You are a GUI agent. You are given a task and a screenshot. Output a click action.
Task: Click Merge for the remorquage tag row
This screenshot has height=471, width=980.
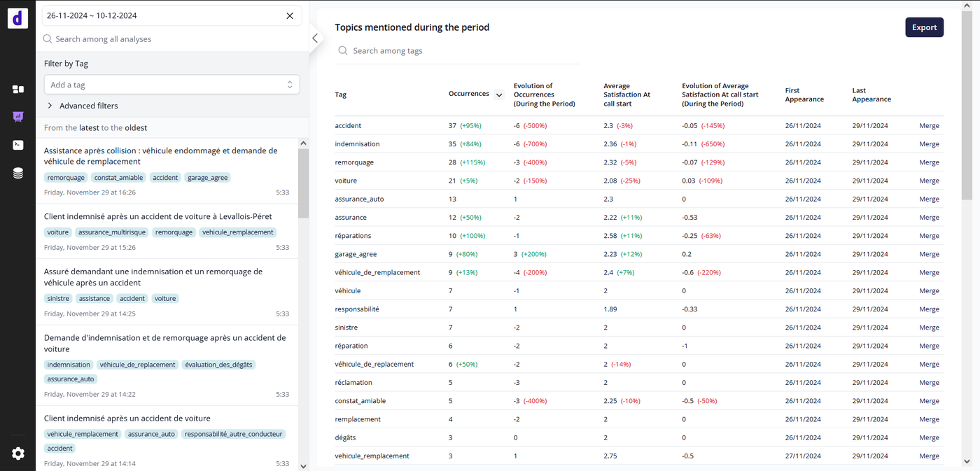929,162
